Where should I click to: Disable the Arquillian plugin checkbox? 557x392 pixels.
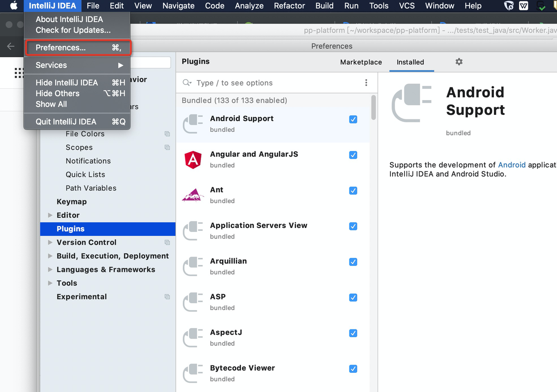(353, 262)
